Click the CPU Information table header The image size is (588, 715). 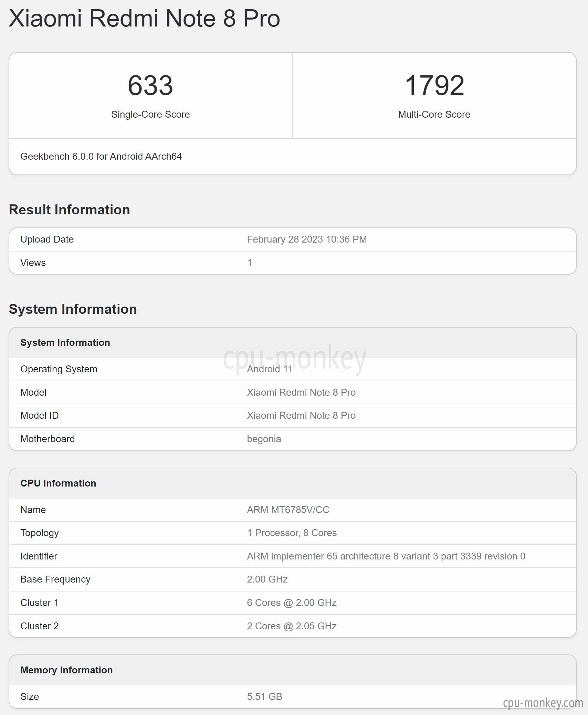pyautogui.click(x=58, y=483)
